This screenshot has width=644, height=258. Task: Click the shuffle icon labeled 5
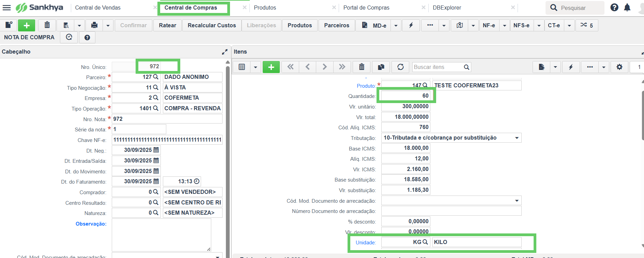(587, 25)
